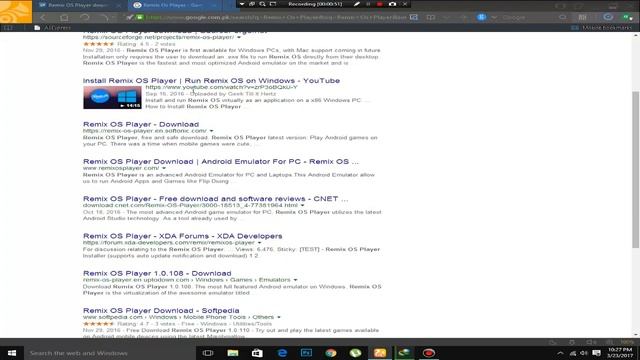Image resolution: width=640 pixels, height=360 pixels.
Task: Click the orange UC Browser logo
Action: click(16, 11)
